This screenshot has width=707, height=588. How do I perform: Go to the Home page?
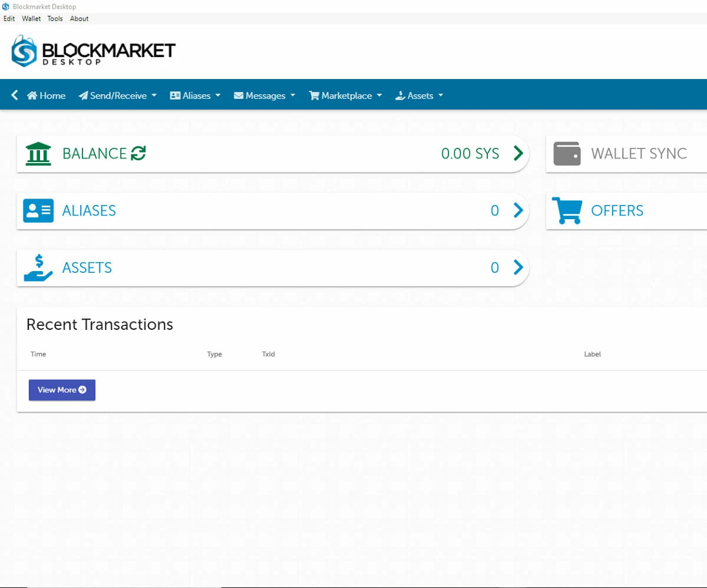click(47, 95)
